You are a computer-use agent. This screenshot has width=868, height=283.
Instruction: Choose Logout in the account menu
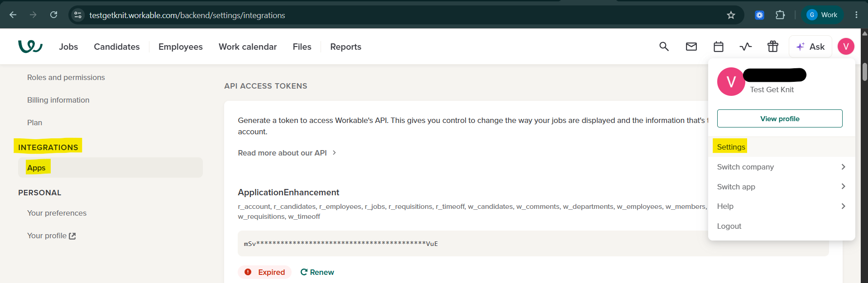(x=782, y=226)
